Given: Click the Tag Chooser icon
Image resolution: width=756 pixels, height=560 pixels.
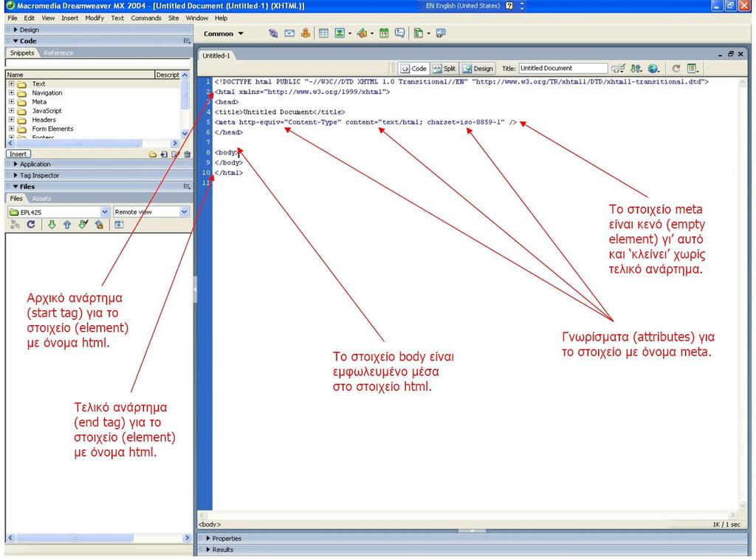Looking at the screenshot, I should point(441,33).
